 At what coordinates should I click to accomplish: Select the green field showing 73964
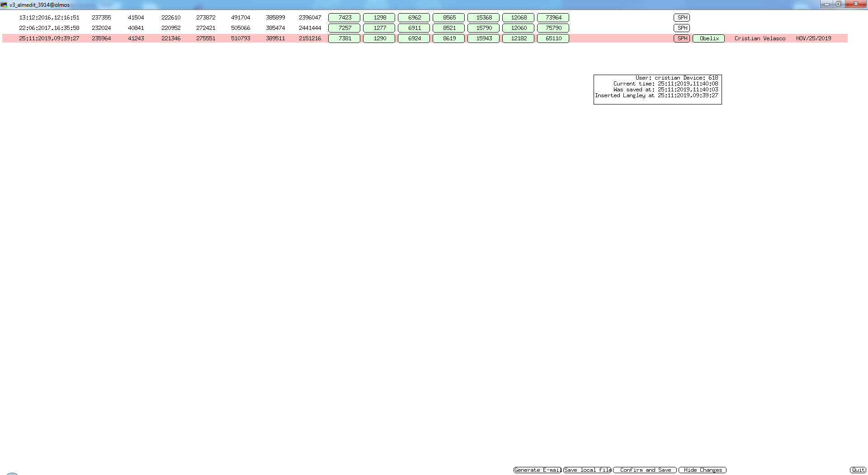(x=553, y=18)
